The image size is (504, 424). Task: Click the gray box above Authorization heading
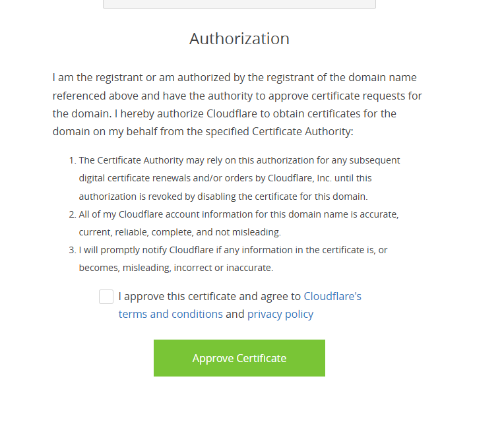[x=239, y=3]
